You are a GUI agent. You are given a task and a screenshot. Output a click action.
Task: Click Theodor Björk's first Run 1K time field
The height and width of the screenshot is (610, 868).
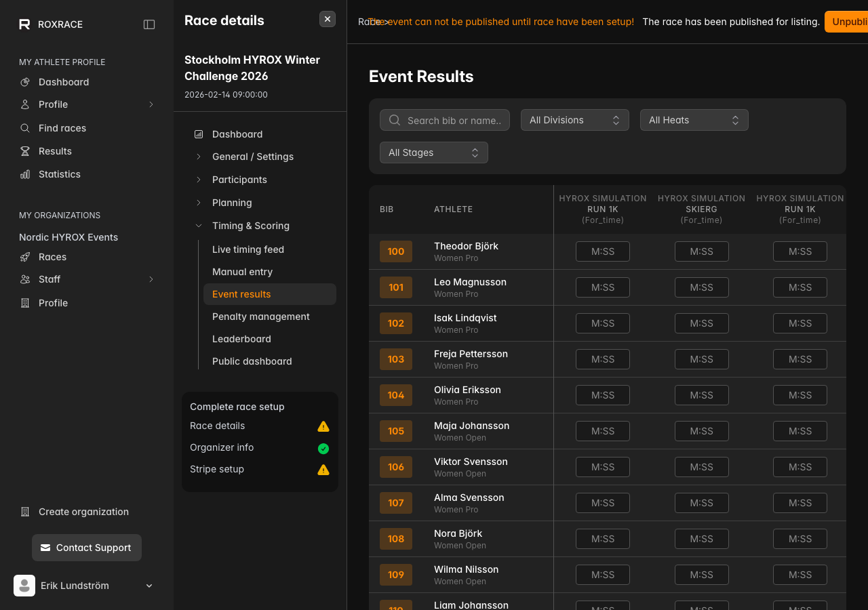pos(603,251)
